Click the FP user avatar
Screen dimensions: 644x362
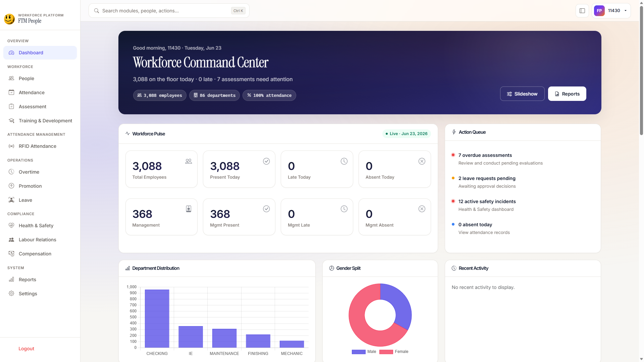[x=599, y=11]
